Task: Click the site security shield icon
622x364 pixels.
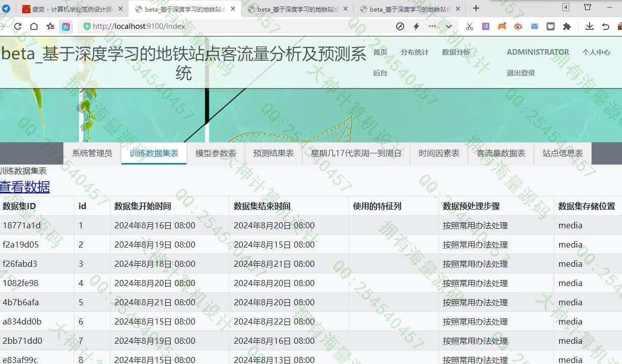Action: (x=87, y=26)
